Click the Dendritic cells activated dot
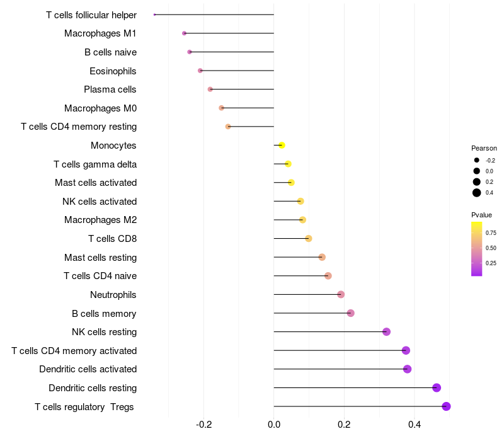504x441 pixels. (407, 369)
